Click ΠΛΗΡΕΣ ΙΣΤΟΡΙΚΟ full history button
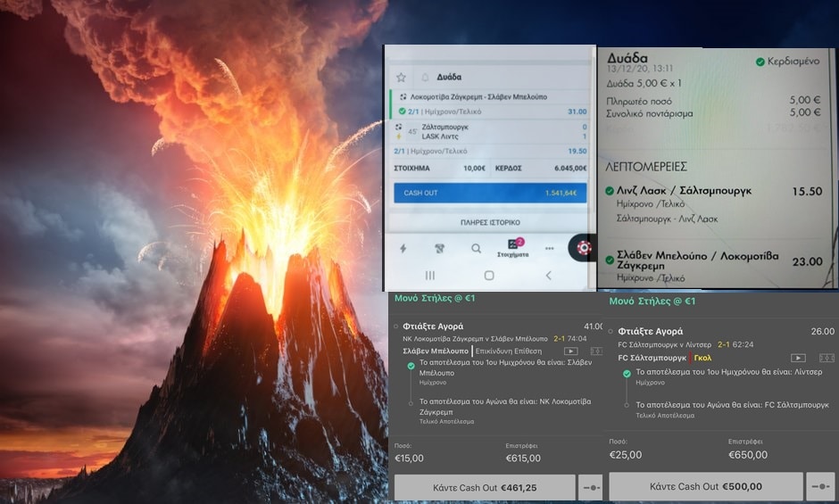The width and height of the screenshot is (839, 504). (x=489, y=222)
